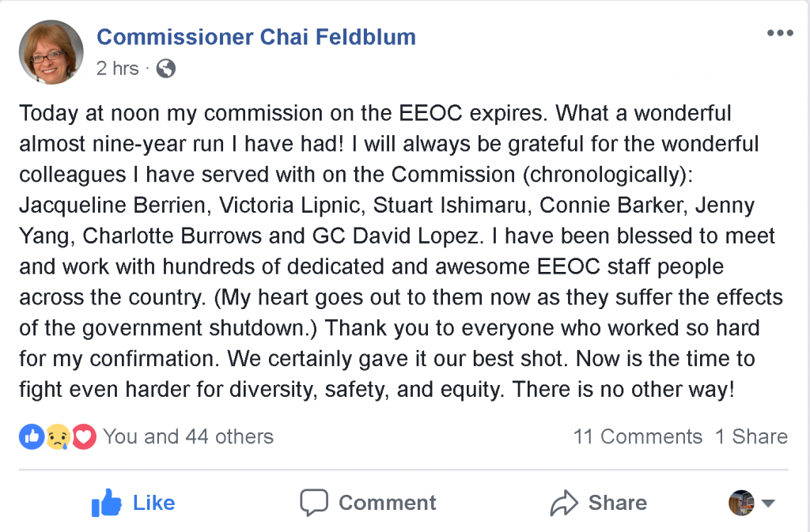View the "1 Share" details
Screen dimensions: 810x532
751,436
